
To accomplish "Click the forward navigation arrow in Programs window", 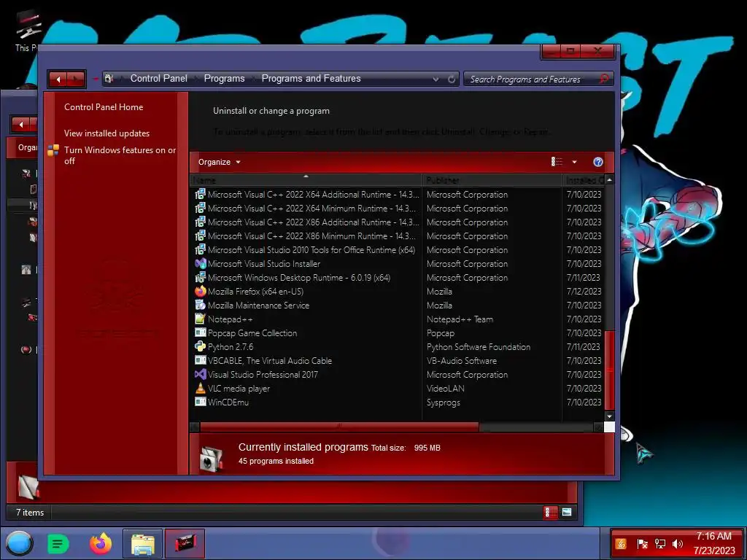I will coord(76,79).
